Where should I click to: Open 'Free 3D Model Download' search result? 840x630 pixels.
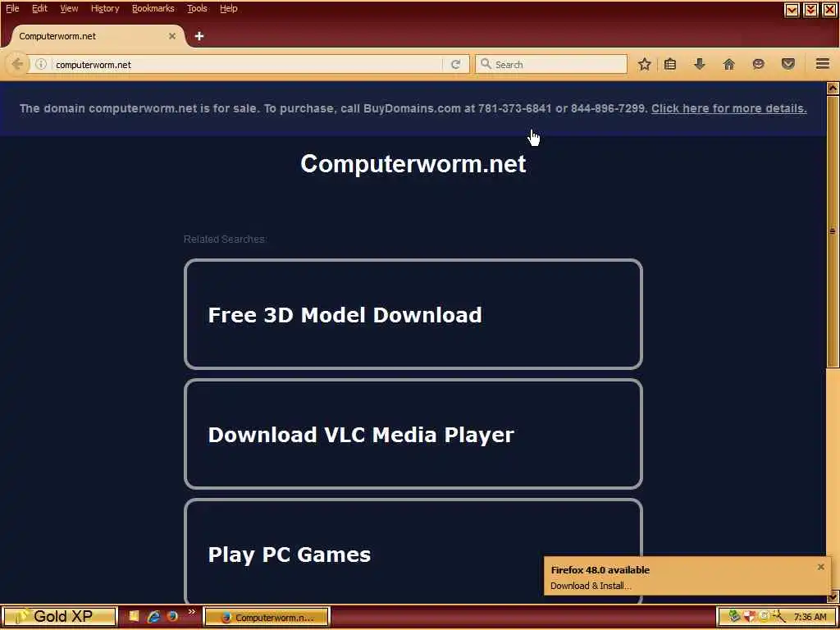click(413, 314)
